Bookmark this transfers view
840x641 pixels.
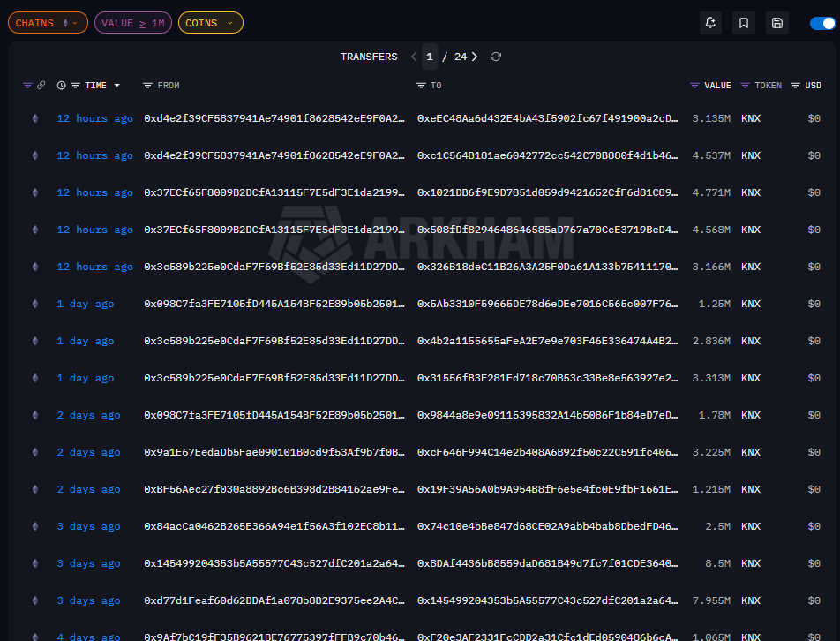click(x=744, y=23)
